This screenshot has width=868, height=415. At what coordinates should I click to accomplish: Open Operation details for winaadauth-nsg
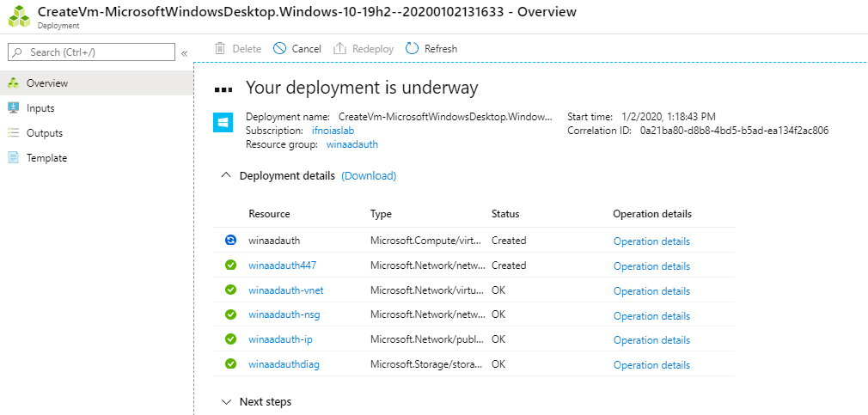651,315
